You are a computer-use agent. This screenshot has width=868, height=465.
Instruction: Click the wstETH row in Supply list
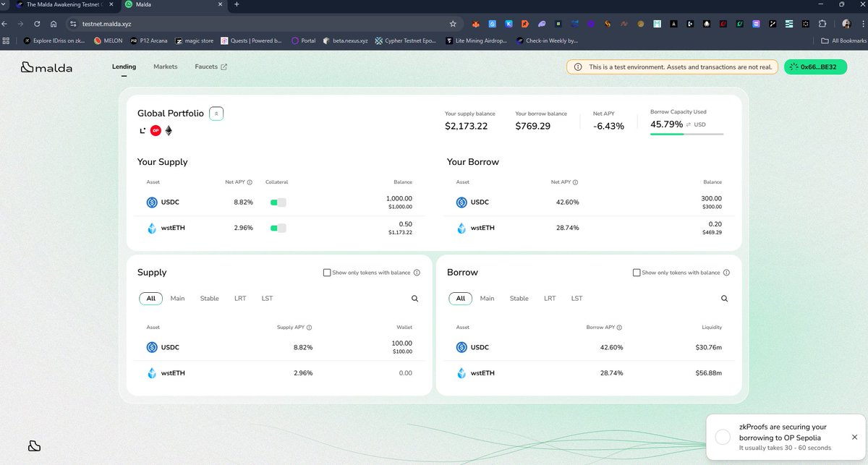coord(279,373)
